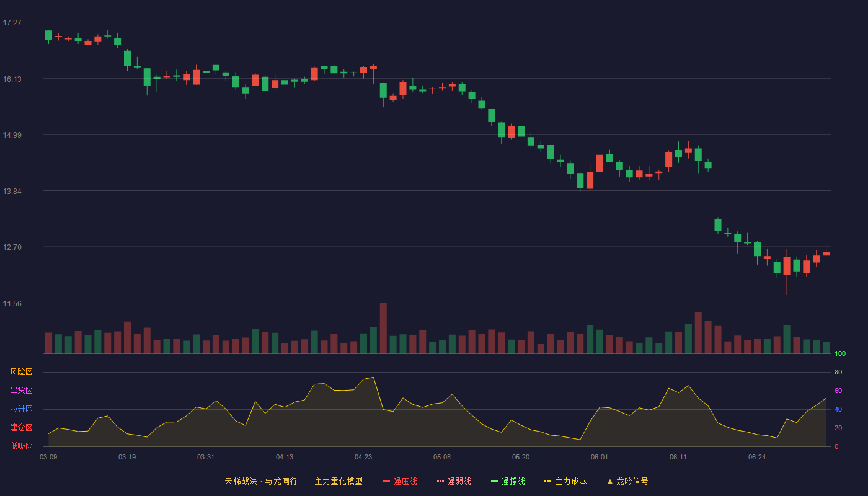Click the 04-23 date label
868x496 pixels.
point(363,457)
